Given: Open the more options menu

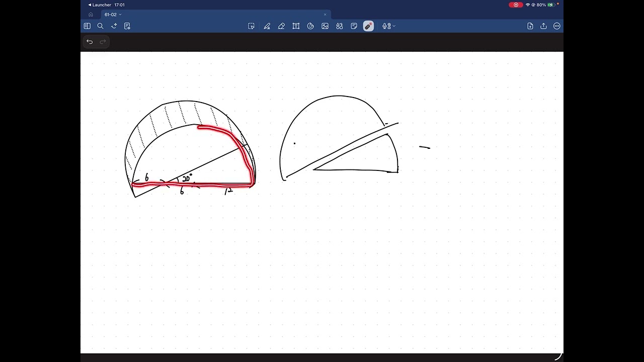Looking at the screenshot, I should point(557,26).
